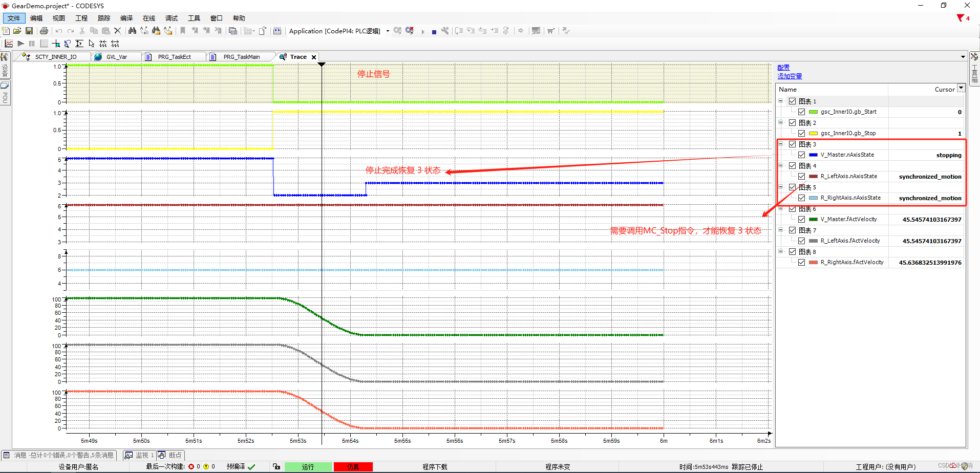The image size is (980, 473).
Task: Start trace with the trace play icon
Action: point(20,44)
